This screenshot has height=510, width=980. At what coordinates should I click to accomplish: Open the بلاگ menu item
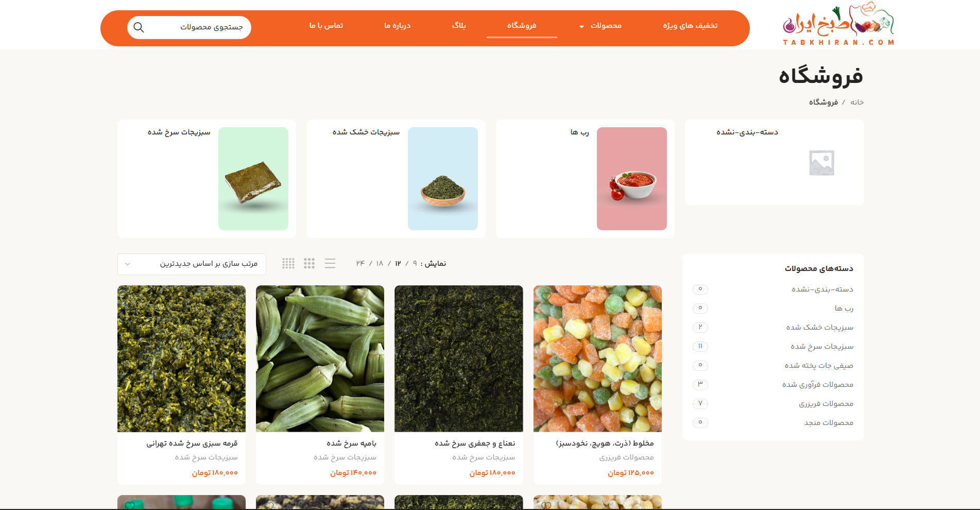click(459, 26)
